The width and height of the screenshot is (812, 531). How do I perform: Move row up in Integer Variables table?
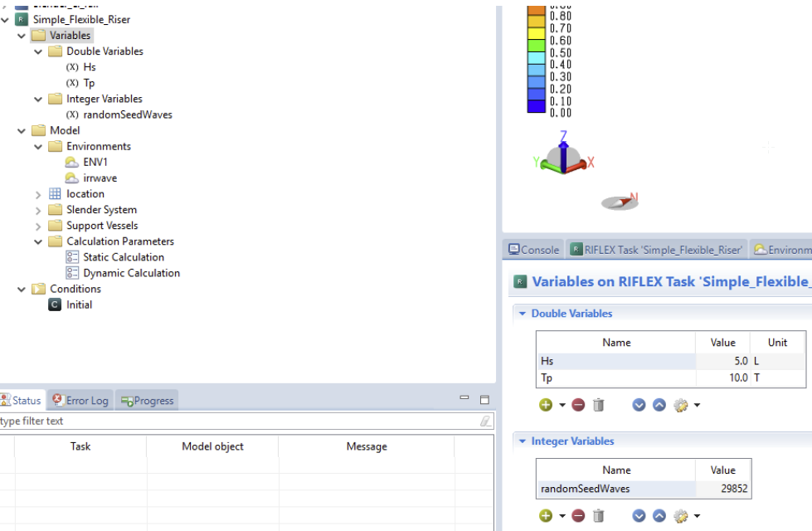[x=659, y=516]
